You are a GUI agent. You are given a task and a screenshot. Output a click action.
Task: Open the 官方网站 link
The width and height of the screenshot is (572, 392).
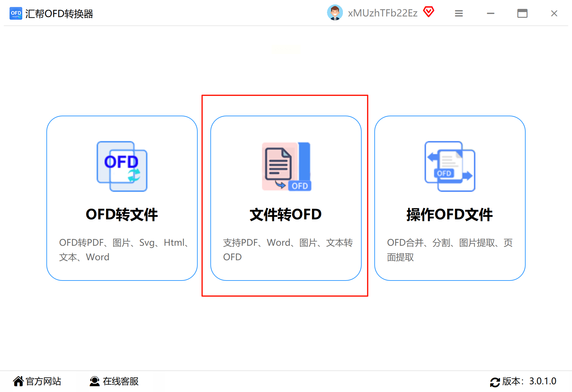click(43, 381)
